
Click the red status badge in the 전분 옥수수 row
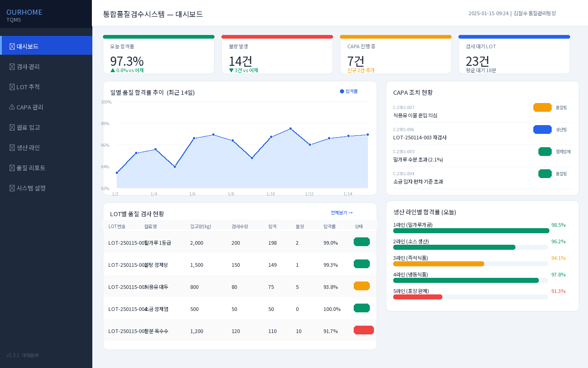click(x=364, y=330)
